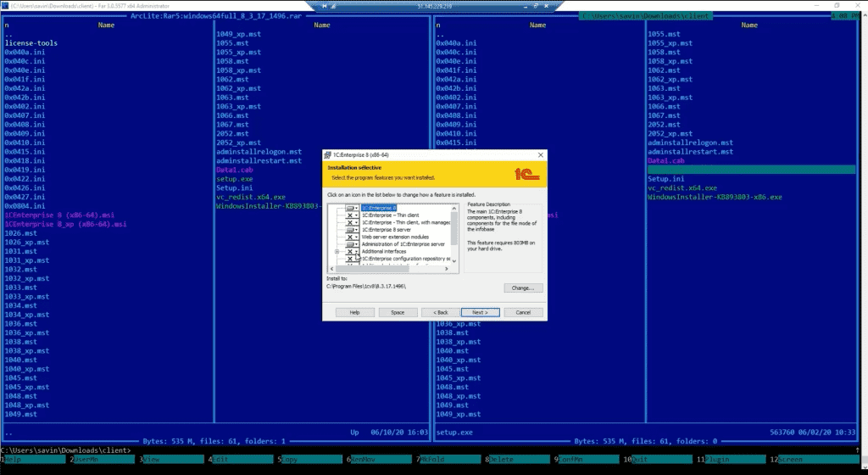This screenshot has width=868, height=475.
Task: Click the pin icon on remote connection bar
Action: (x=325, y=6)
